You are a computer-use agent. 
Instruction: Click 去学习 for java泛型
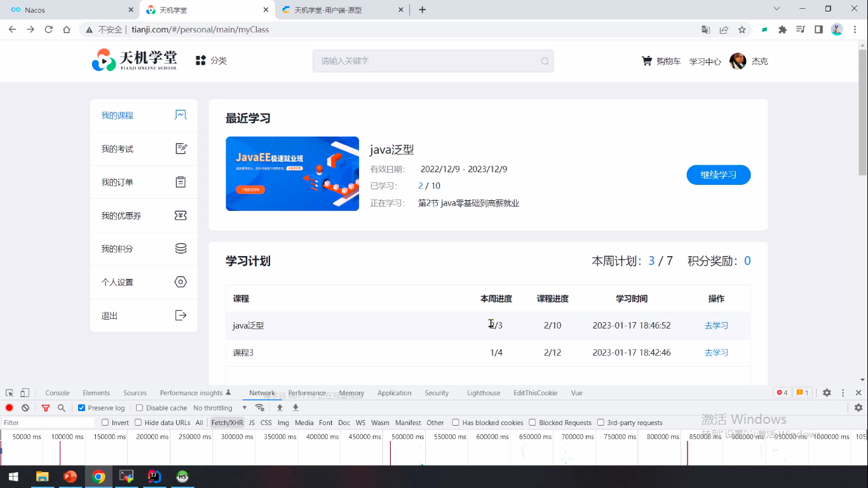(x=716, y=325)
